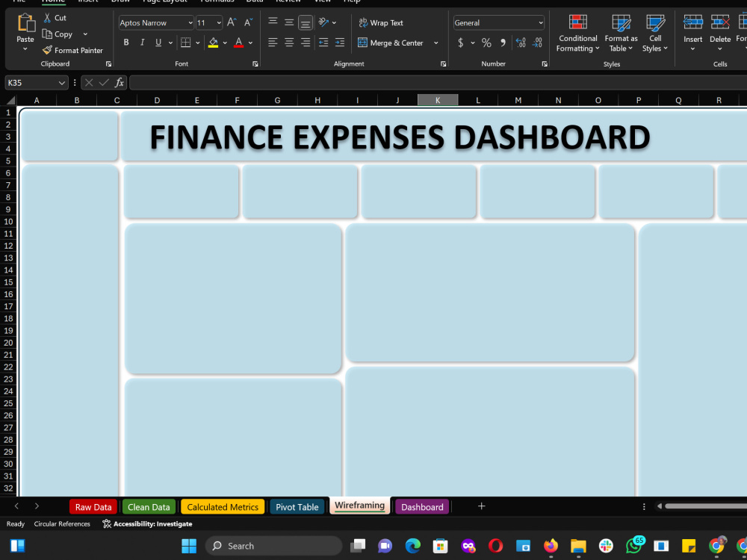The width and height of the screenshot is (747, 560).
Task: Expand the font size 11 dropdown
Action: pos(219,22)
